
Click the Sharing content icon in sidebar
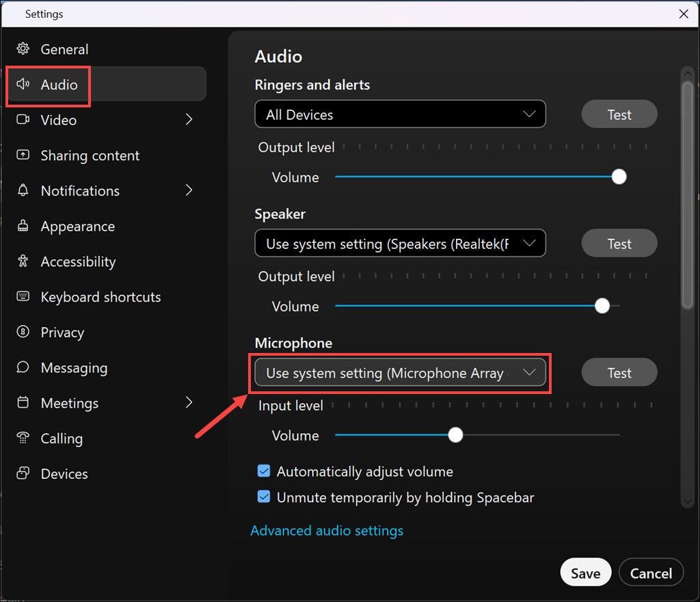click(x=23, y=155)
